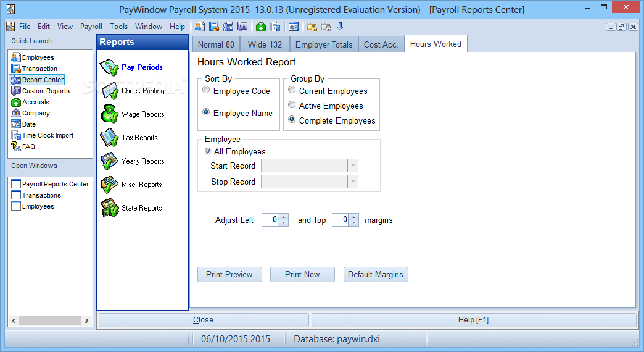Open Employees in Quick Launch
Screen dimensions: 644x352
tap(33, 57)
